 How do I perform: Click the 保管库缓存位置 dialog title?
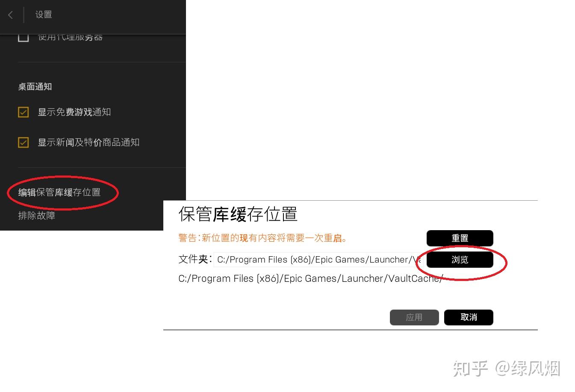[238, 214]
